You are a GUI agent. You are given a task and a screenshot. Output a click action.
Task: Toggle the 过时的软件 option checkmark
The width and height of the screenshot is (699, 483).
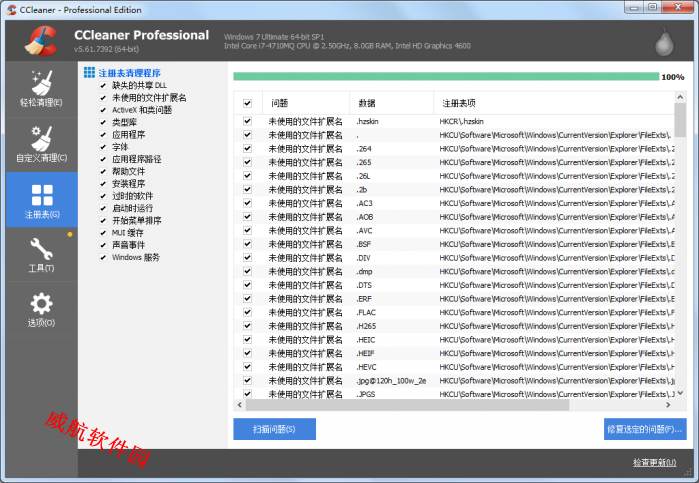pos(102,196)
